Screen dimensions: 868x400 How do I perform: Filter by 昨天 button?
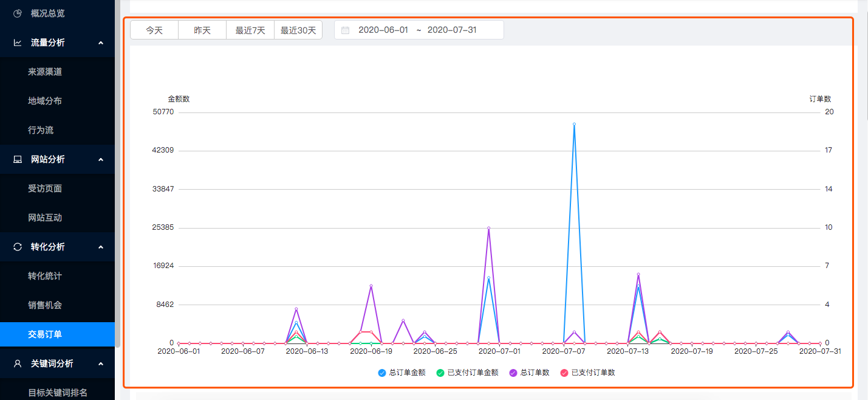(x=202, y=30)
